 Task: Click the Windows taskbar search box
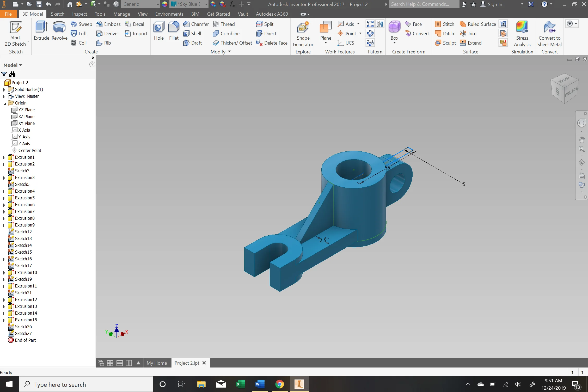86,384
